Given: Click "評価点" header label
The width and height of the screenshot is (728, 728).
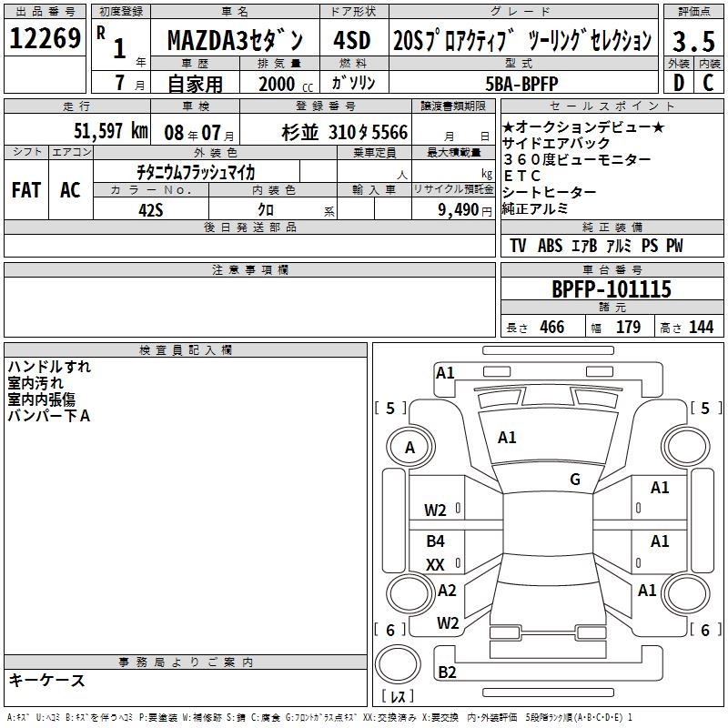Looking at the screenshot, I should click(x=693, y=12).
